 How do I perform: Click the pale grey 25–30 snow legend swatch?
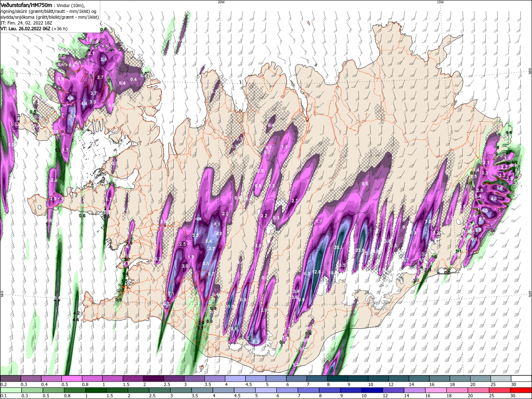(x=500, y=379)
